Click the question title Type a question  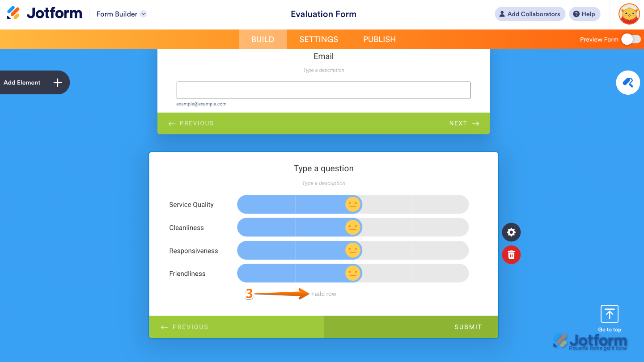pyautogui.click(x=323, y=168)
